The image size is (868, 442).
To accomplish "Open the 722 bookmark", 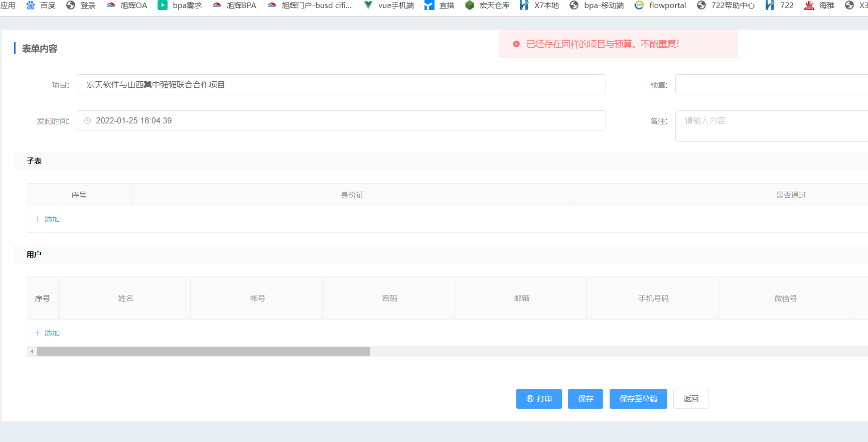I will [780, 6].
